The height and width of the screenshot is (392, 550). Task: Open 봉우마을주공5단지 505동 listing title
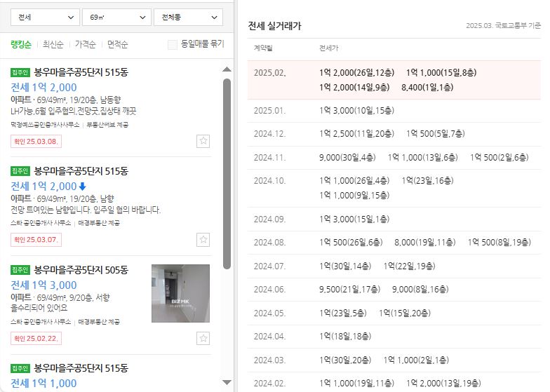pos(81,270)
